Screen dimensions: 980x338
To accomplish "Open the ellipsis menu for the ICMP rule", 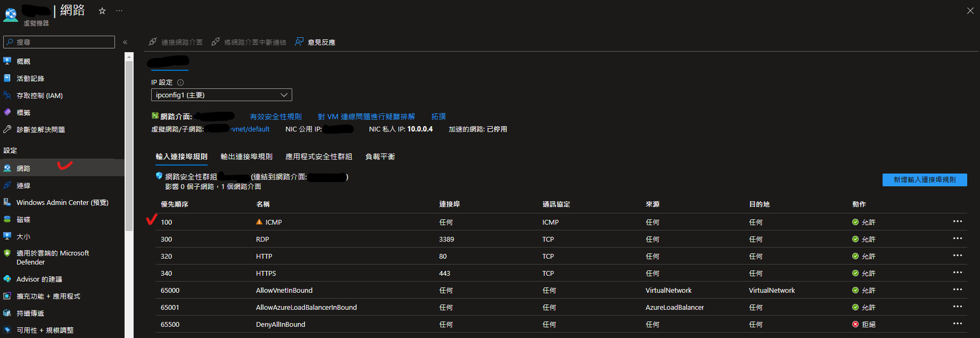I will click(x=958, y=221).
